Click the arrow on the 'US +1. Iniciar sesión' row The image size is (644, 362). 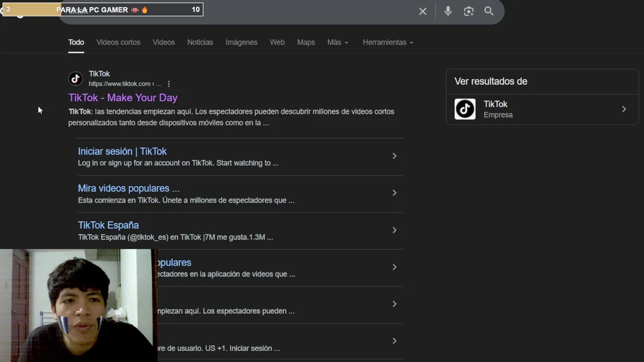tap(394, 341)
